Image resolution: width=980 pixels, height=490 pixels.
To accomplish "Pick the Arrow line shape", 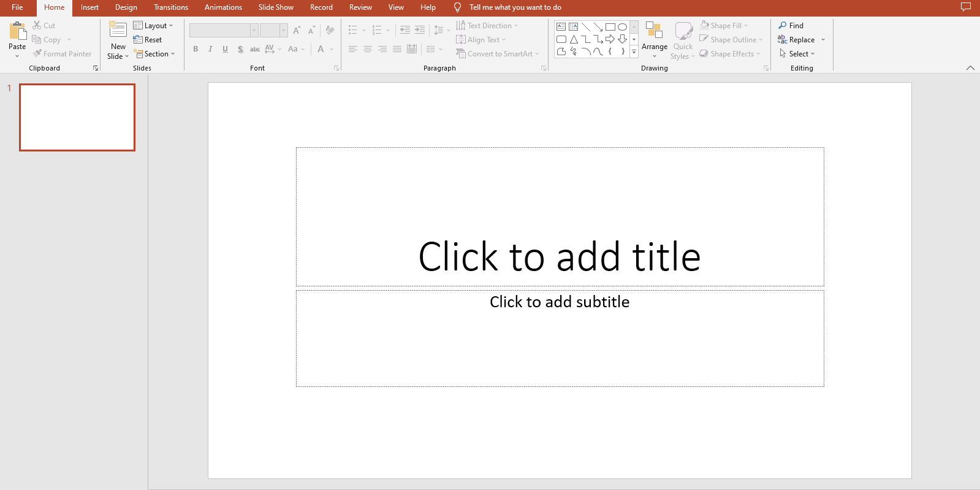I will pyautogui.click(x=598, y=27).
